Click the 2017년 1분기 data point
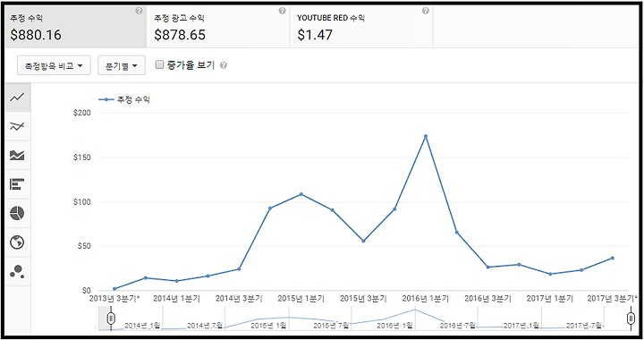 (550, 274)
